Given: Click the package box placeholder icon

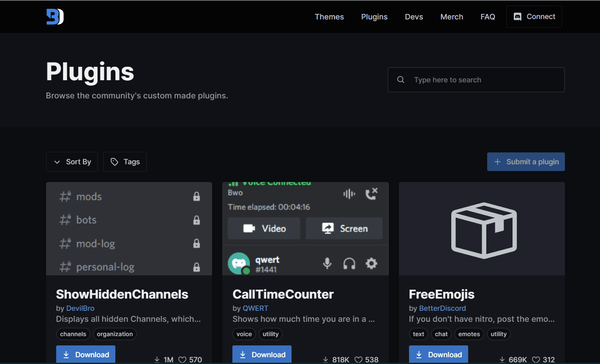Looking at the screenshot, I should (x=484, y=230).
